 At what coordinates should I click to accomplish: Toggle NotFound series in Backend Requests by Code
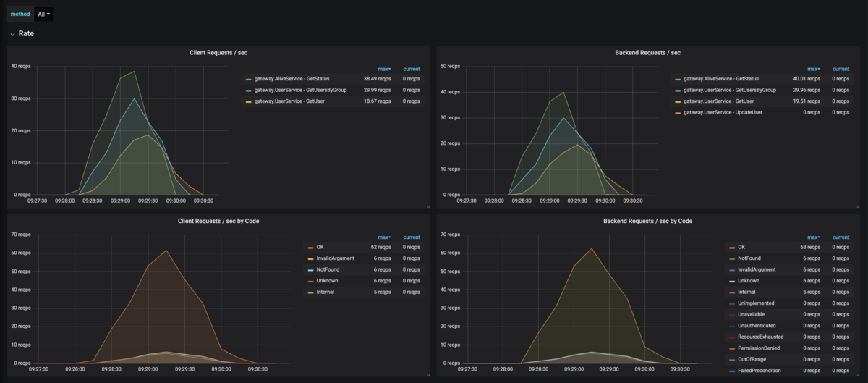coord(749,258)
